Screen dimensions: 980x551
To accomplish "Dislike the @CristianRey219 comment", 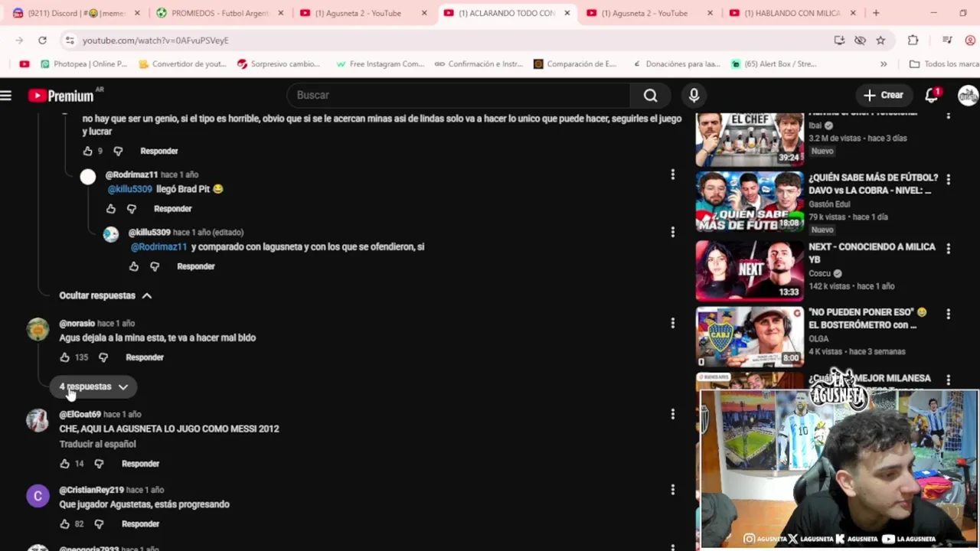I will click(x=99, y=524).
